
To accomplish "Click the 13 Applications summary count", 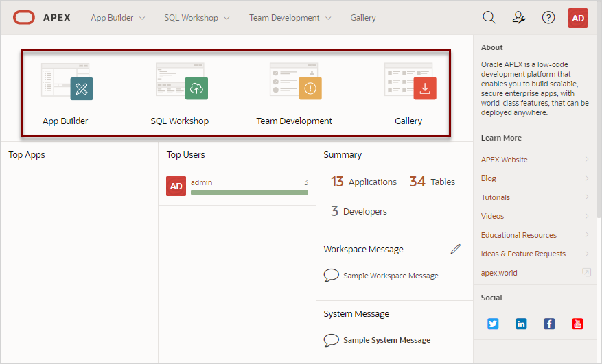I will [x=364, y=182].
